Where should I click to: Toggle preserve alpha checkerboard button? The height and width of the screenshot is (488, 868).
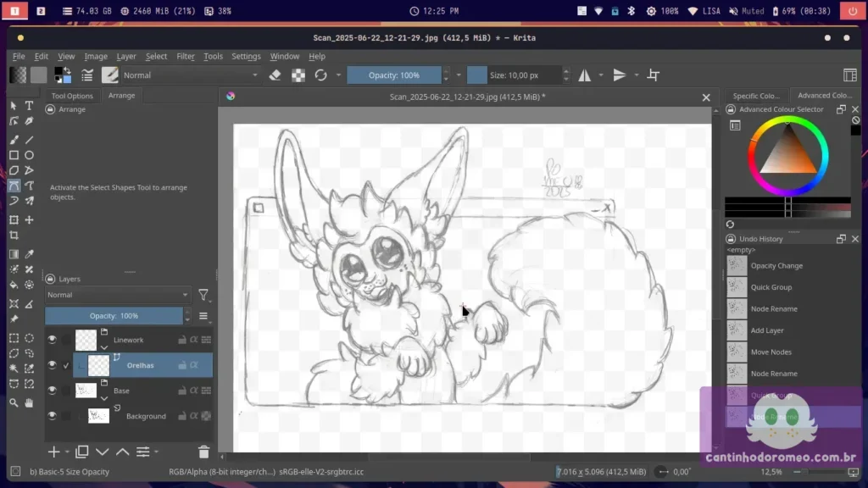(x=298, y=75)
